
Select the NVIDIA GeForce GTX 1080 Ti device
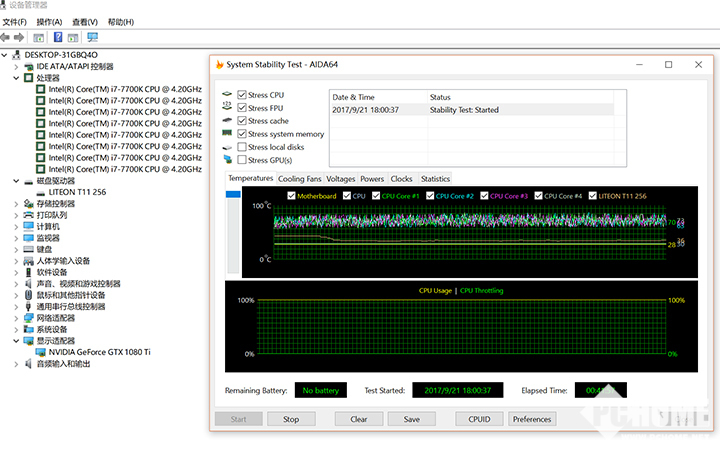[x=99, y=352]
